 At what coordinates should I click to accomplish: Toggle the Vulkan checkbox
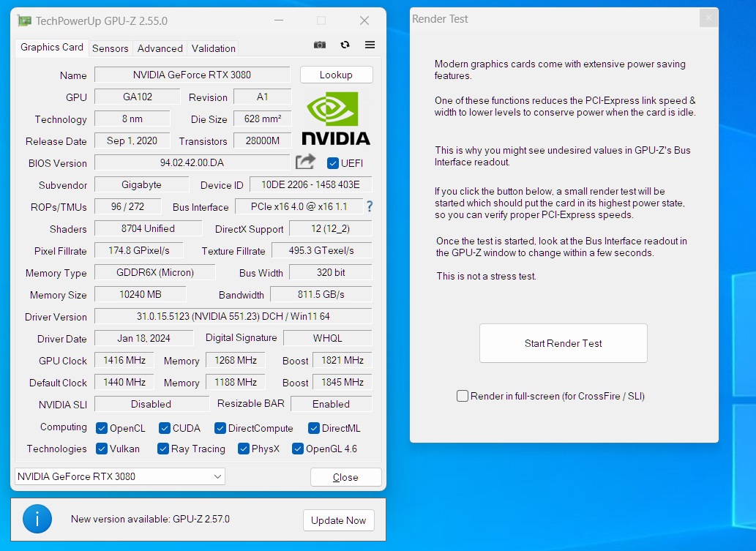pyautogui.click(x=101, y=449)
